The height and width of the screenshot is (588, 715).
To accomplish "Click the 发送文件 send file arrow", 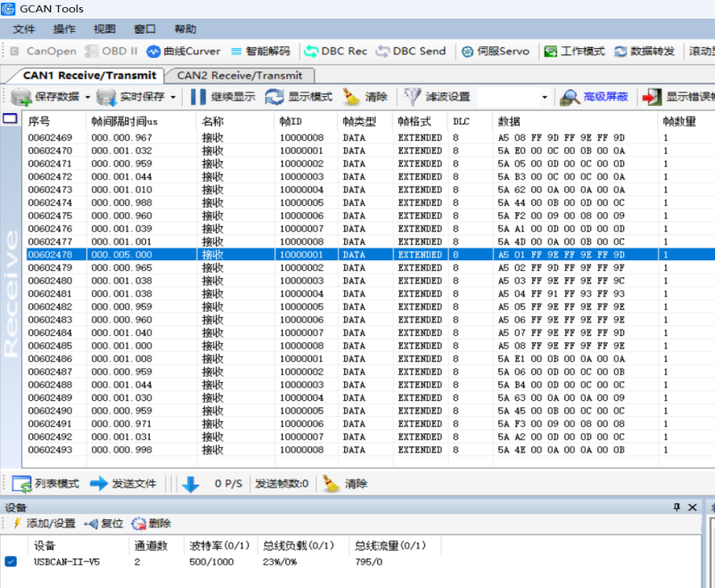I will point(99,484).
